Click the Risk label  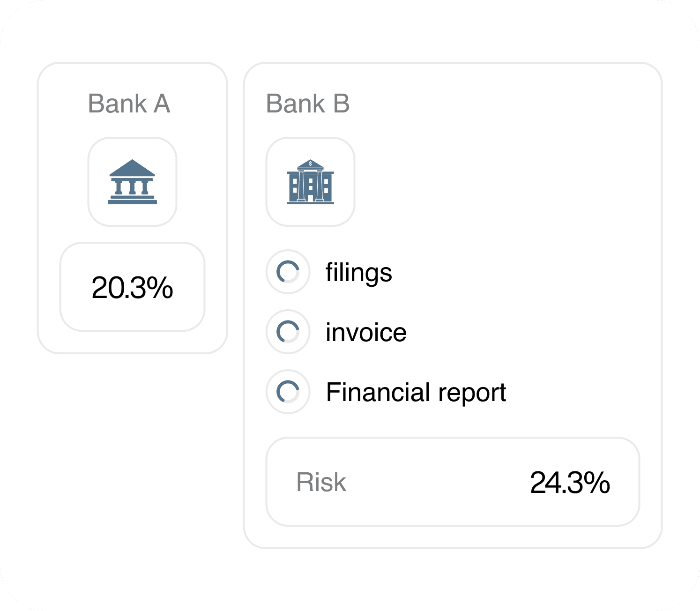point(321,482)
